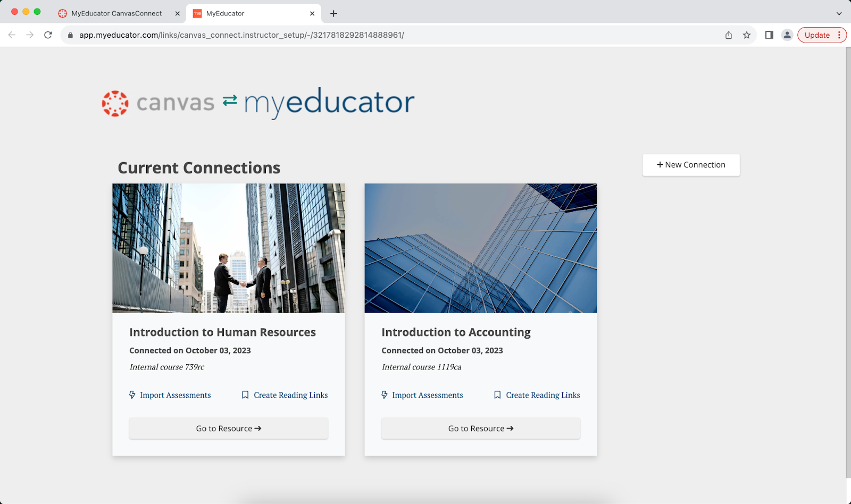
Task: Click Human Resources connected date text
Action: pos(190,350)
